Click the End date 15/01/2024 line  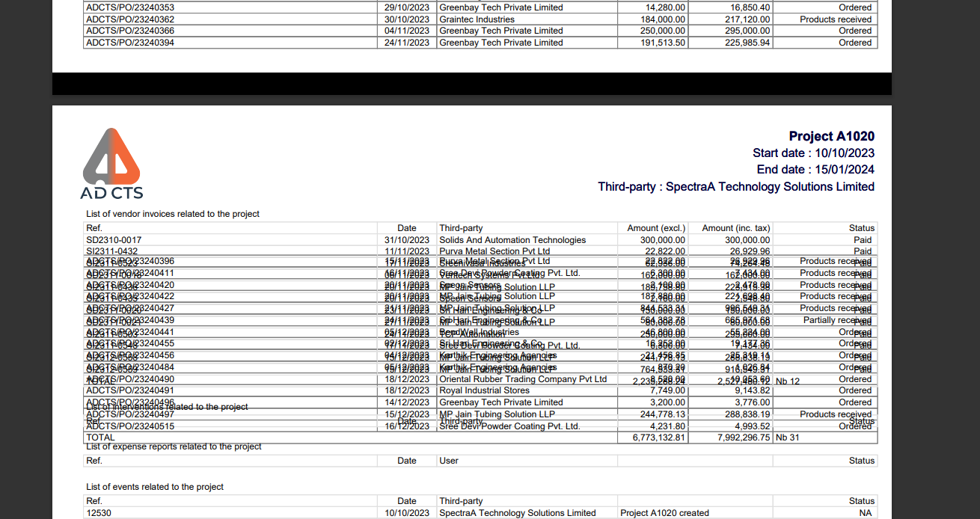815,170
